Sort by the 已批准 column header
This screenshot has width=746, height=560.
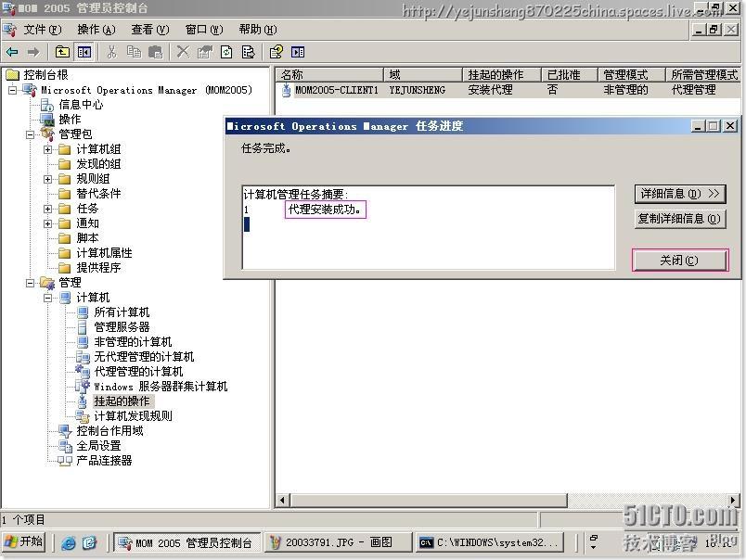[x=570, y=74]
